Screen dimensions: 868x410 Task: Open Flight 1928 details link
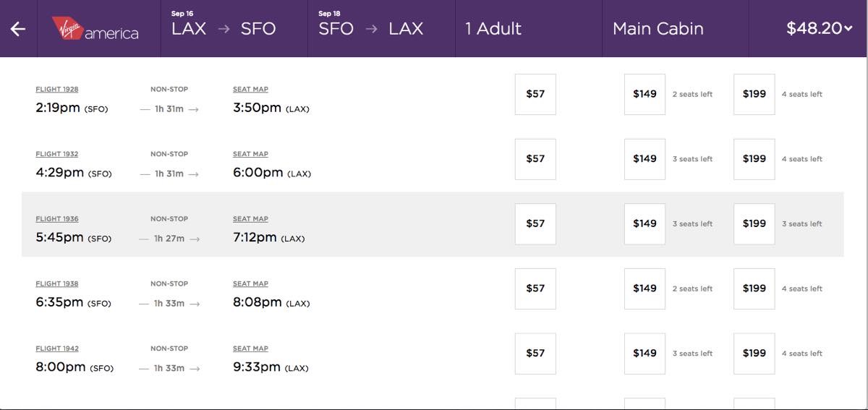point(57,90)
